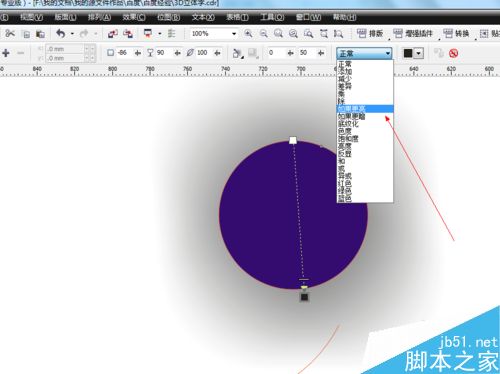
Task: Click the slider button beside value -86
Action: click(137, 53)
